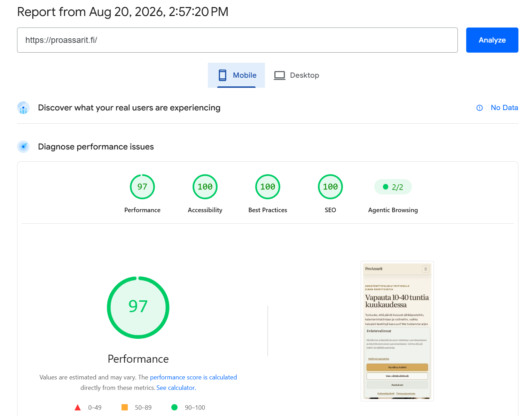Click the diagnose performance radar icon

point(23,147)
